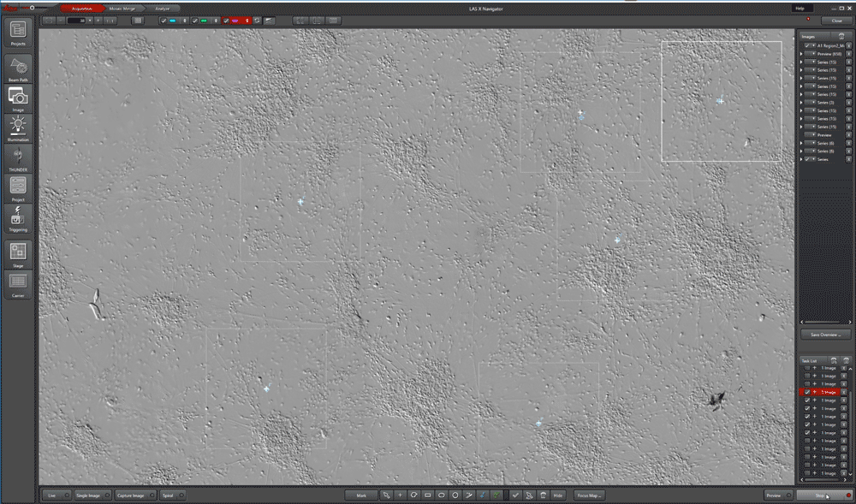
Task: Select the Task List tab
Action: [813, 360]
